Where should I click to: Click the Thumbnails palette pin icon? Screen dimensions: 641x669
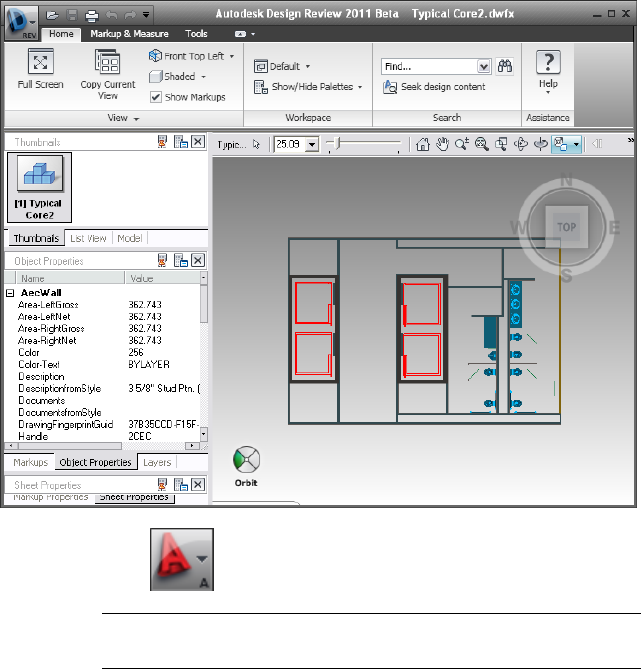pos(162,142)
